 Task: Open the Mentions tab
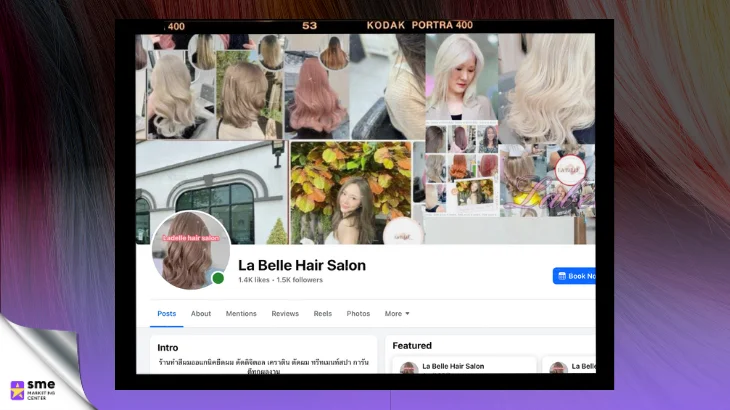(241, 314)
